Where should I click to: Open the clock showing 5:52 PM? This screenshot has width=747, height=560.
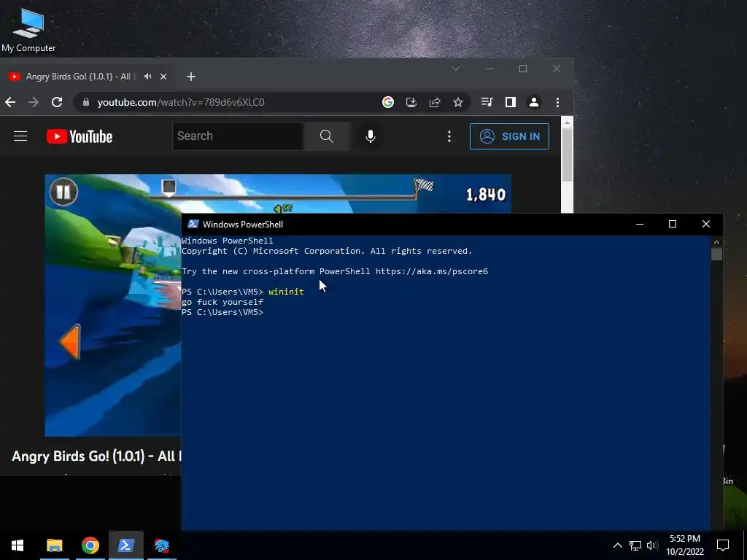tap(684, 545)
